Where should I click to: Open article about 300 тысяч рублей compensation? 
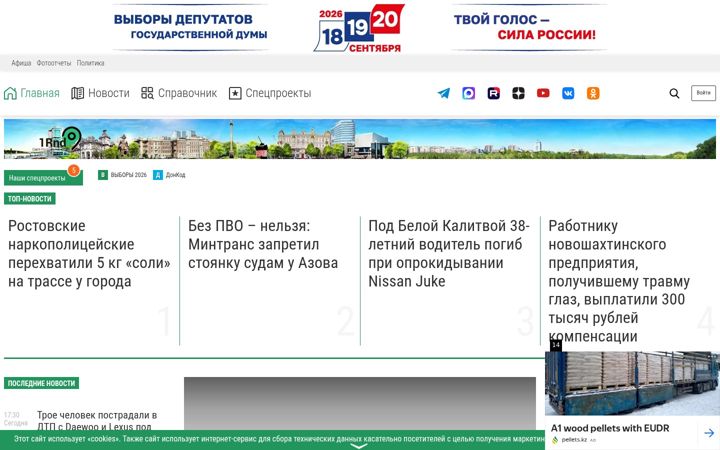coord(619,281)
